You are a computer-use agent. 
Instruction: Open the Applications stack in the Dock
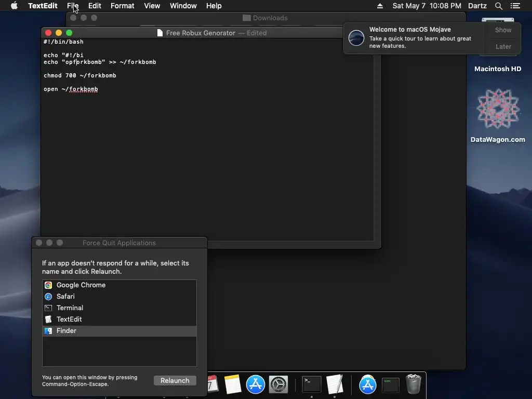pos(367,384)
